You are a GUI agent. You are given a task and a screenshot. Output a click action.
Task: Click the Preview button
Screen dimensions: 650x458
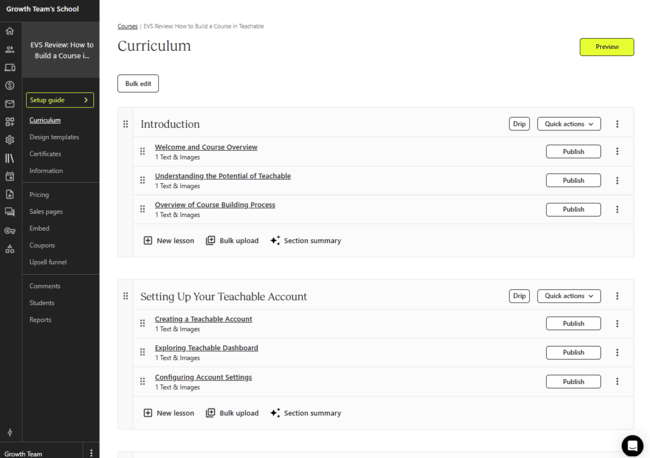[x=607, y=47]
